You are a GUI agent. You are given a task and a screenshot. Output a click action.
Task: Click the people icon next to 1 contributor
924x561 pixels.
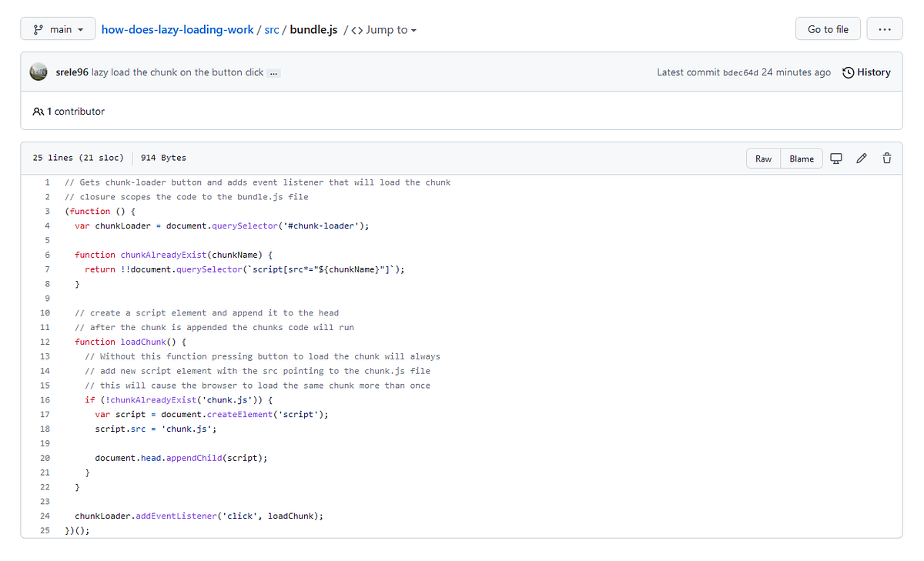point(38,111)
